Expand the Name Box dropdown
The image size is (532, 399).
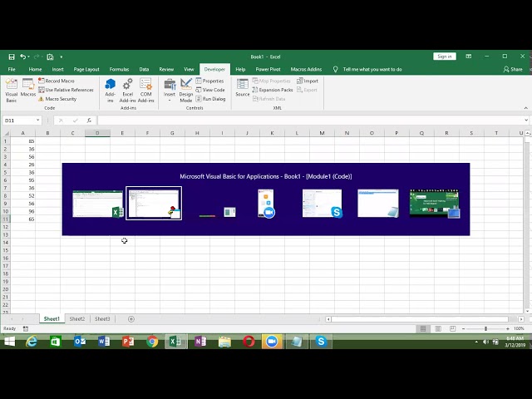point(37,120)
